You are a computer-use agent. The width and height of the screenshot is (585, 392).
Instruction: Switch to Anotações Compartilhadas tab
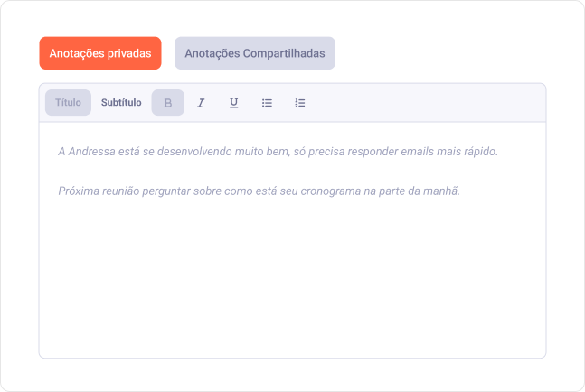pyautogui.click(x=255, y=53)
